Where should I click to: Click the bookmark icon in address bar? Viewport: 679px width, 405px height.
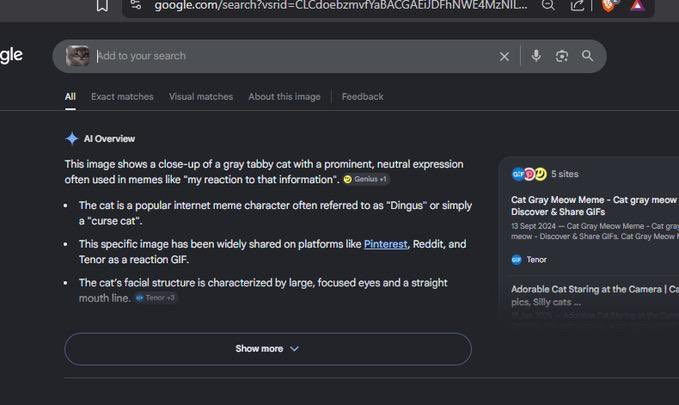click(x=102, y=6)
